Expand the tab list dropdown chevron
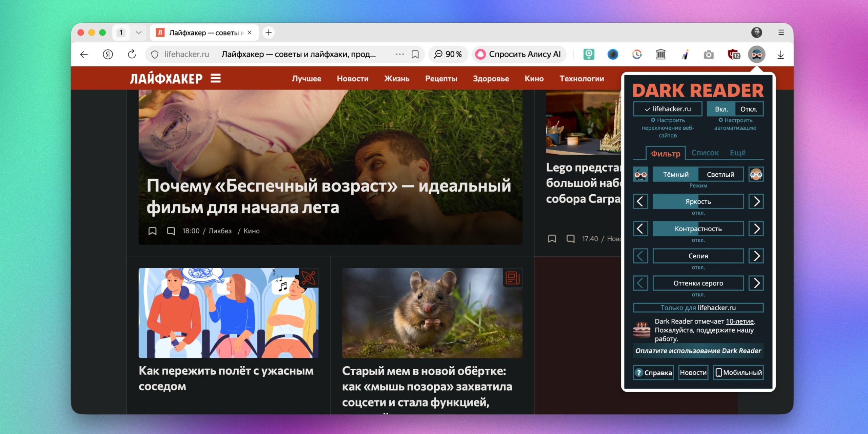 coord(138,33)
